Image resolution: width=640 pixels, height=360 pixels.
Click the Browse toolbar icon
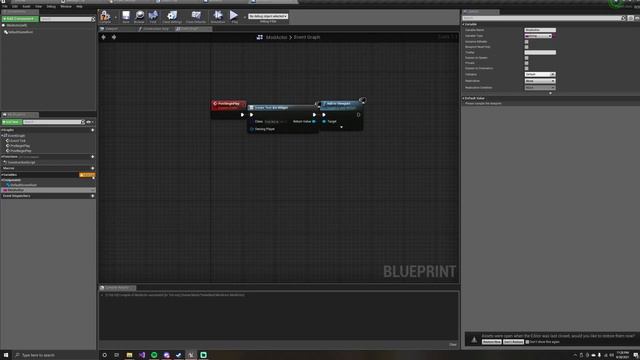[139, 16]
